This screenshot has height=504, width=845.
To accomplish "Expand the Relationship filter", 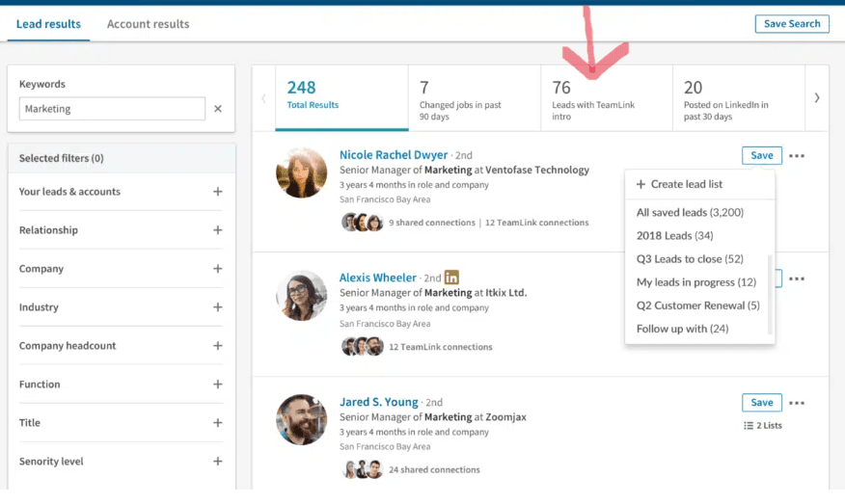I will 218,230.
